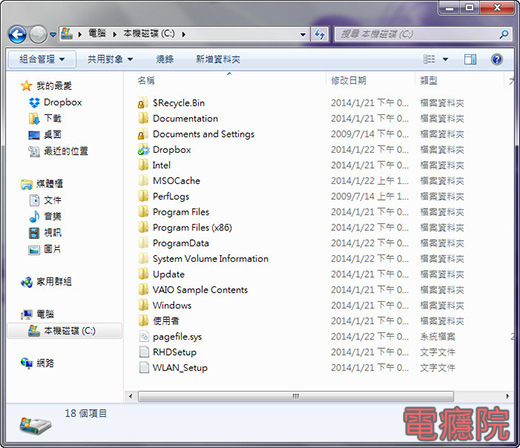520x448 pixels.
Task: Select the Documents and Settings folder icon
Action: [x=143, y=134]
